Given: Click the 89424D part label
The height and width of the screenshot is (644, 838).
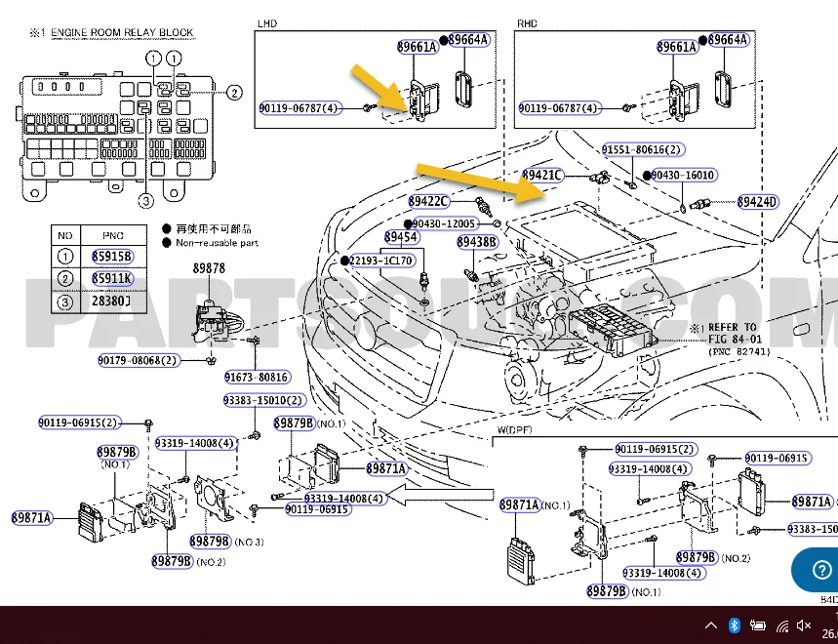Looking at the screenshot, I should click(758, 202).
